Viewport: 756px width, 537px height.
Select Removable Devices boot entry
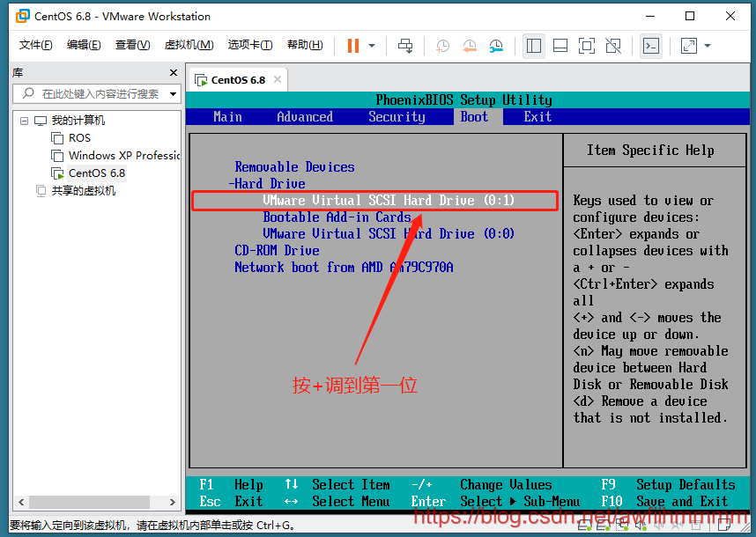(x=294, y=167)
